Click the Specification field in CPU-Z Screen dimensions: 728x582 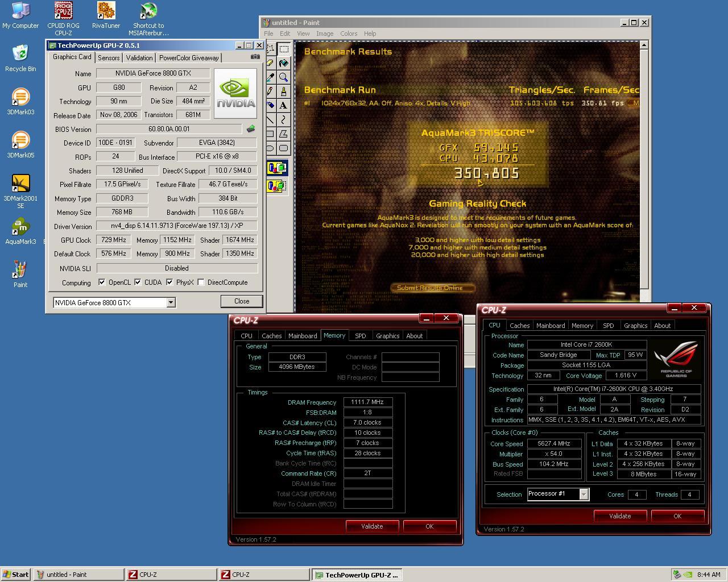pyautogui.click(x=614, y=389)
